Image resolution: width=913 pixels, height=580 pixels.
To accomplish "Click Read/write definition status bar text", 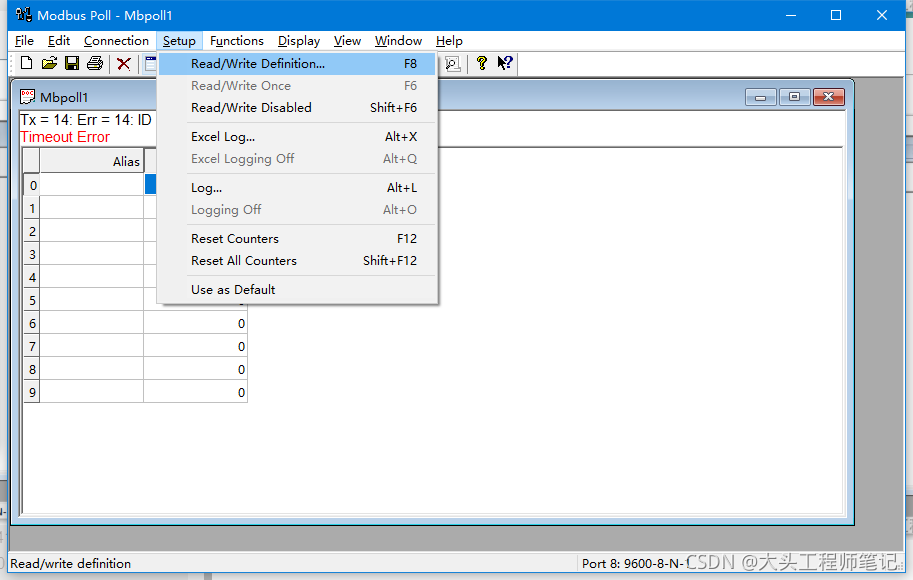I will 70,563.
